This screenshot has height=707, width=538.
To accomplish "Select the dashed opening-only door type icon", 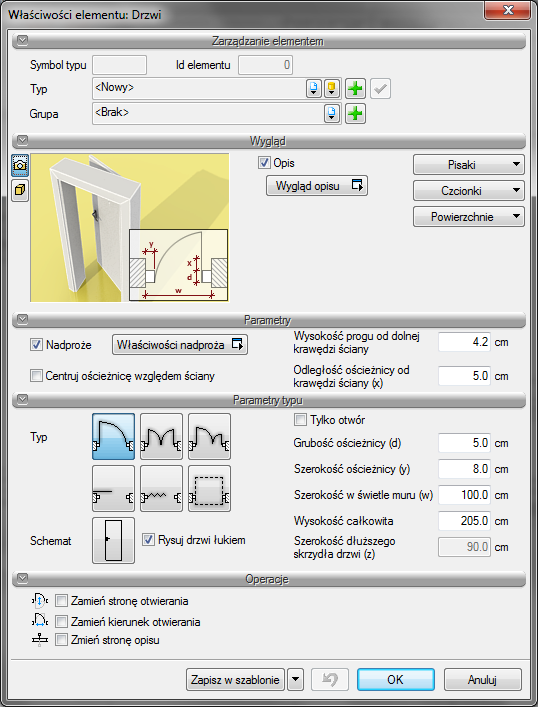I will [x=209, y=489].
